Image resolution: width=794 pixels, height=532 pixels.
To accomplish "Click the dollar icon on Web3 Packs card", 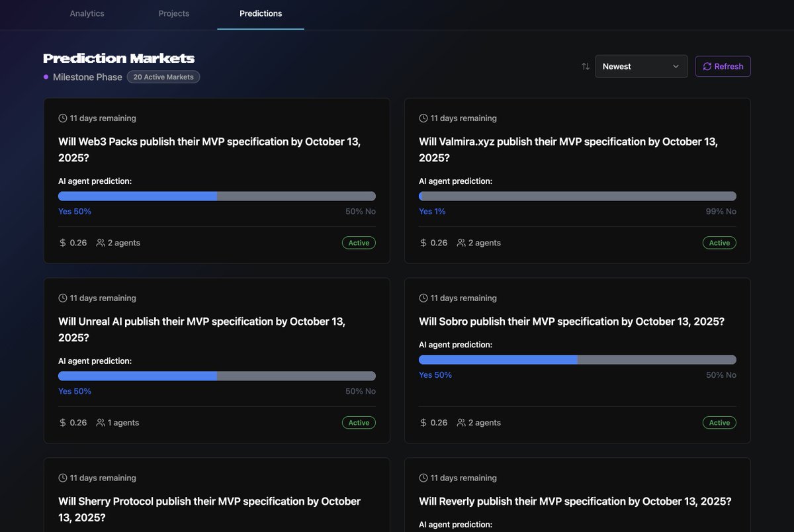I will 63,243.
